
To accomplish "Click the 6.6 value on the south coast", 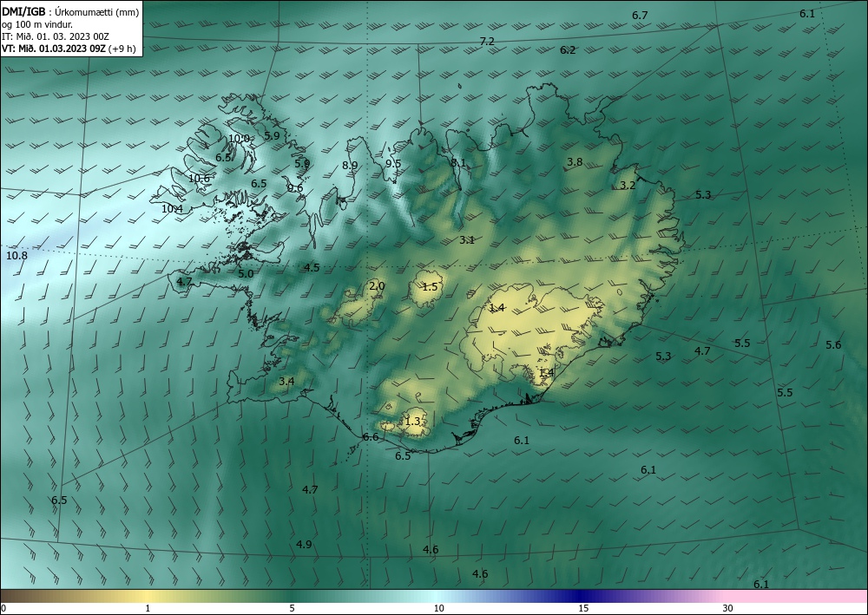I will click(371, 437).
